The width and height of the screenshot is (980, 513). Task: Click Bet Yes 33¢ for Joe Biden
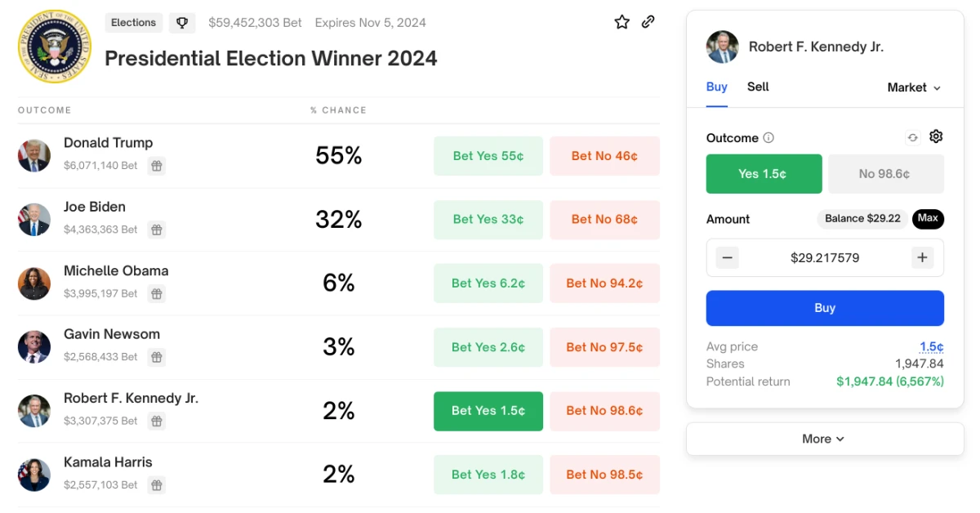[x=488, y=219]
